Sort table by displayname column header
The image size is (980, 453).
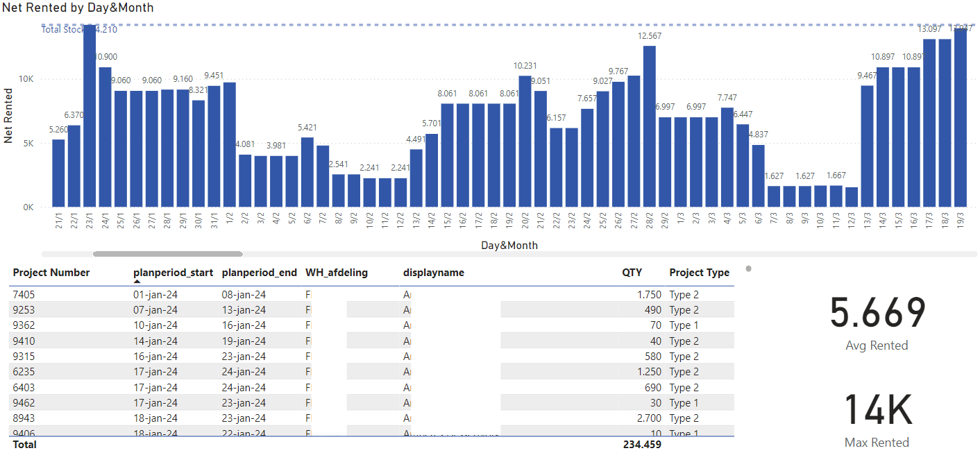434,273
